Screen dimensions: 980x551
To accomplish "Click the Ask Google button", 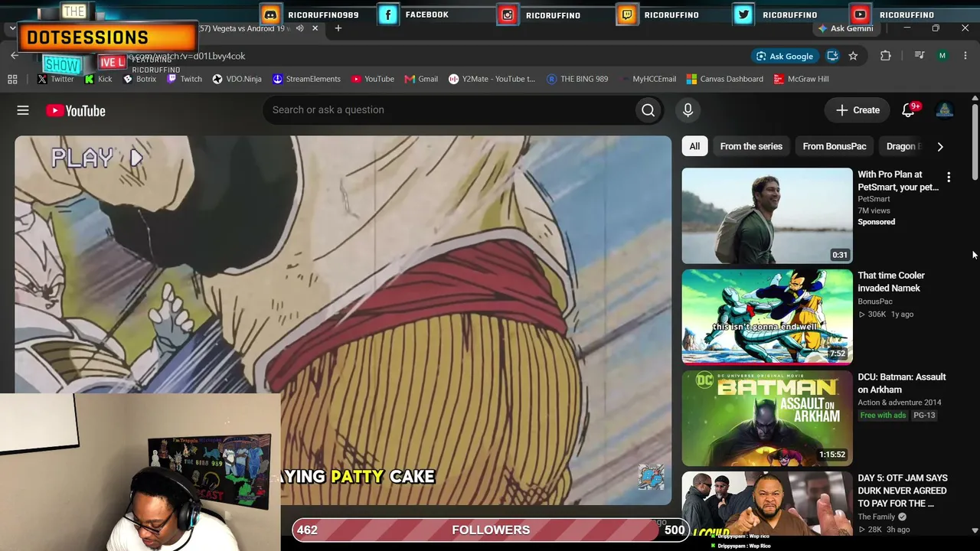I will click(x=785, y=56).
